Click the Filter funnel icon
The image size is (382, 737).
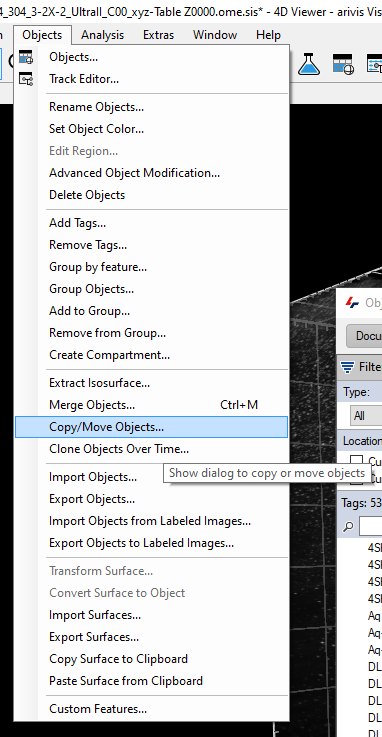[348, 367]
